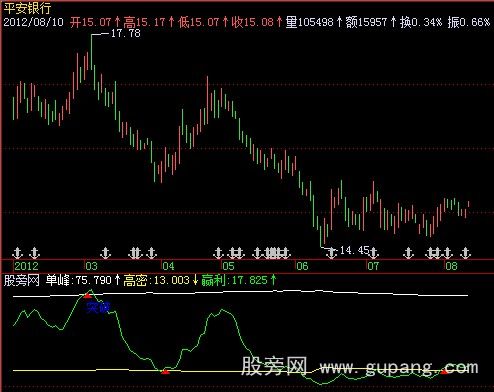Click the 2012 year axis label

[x=26, y=266]
